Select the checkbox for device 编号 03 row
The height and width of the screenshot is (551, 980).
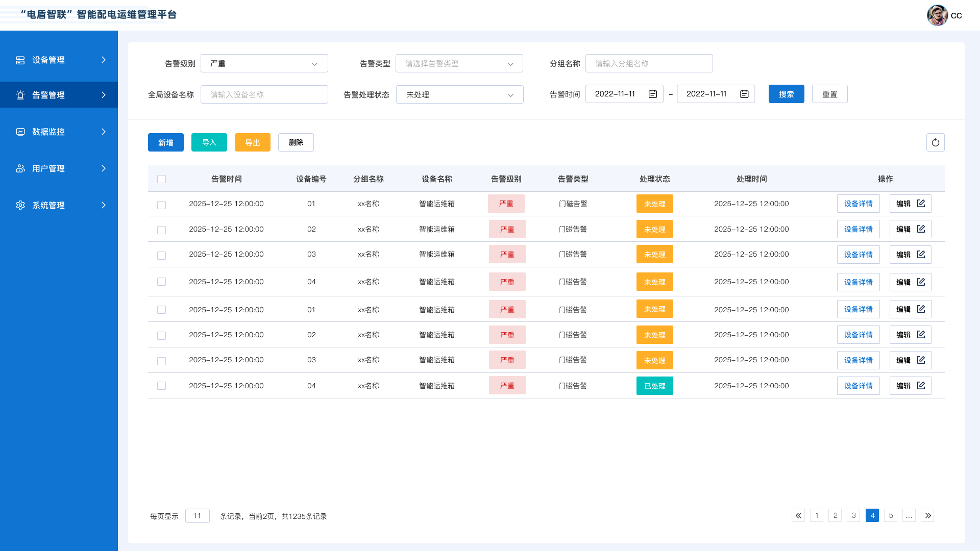point(162,255)
